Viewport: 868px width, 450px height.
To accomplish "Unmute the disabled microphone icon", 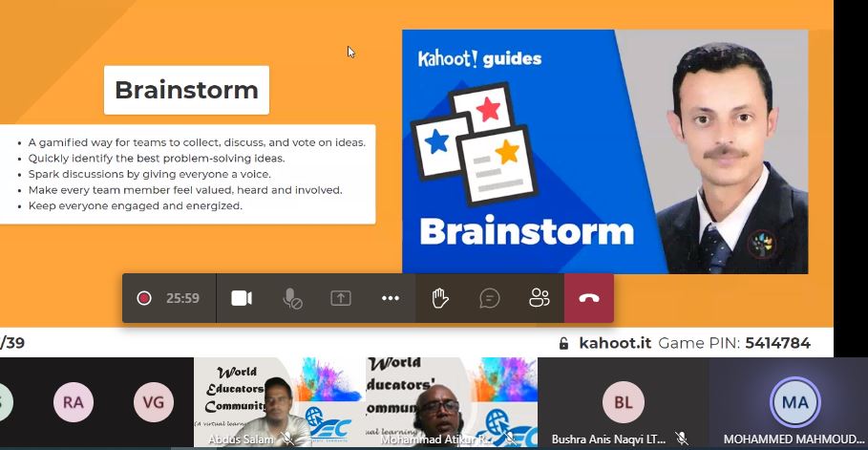I will pyautogui.click(x=292, y=298).
